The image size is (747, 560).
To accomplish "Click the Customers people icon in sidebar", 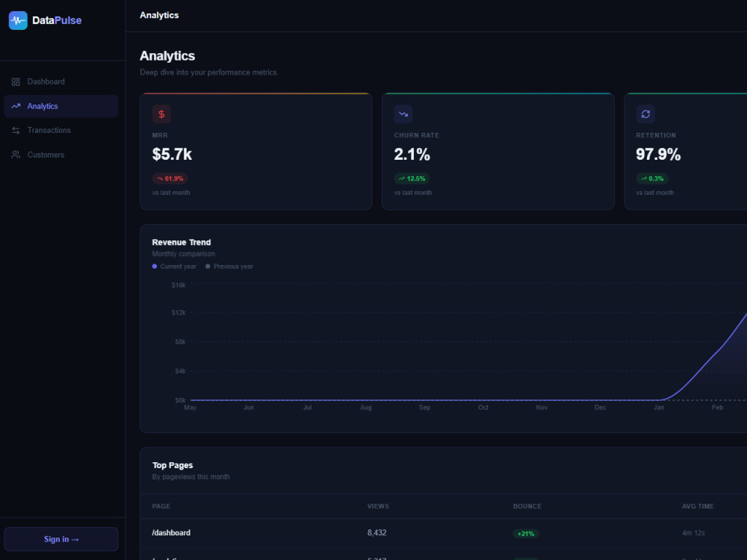I will pyautogui.click(x=16, y=155).
